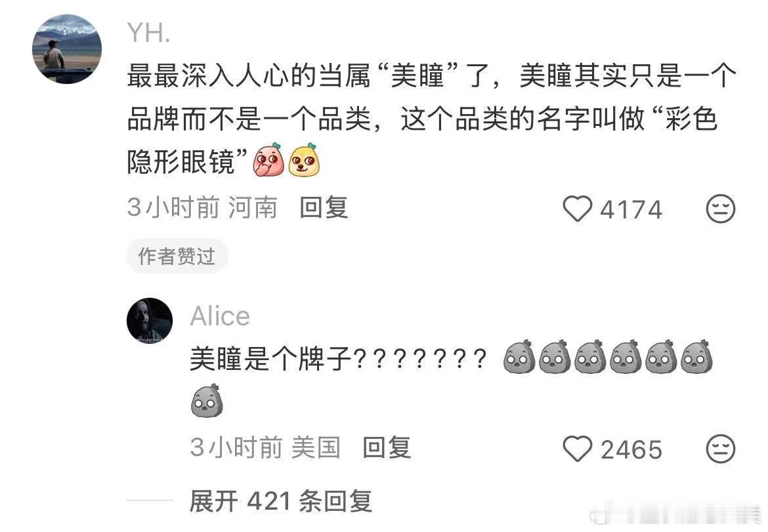
Task: Expand 展开 421 条回复 thread
Action: pyautogui.click(x=281, y=501)
